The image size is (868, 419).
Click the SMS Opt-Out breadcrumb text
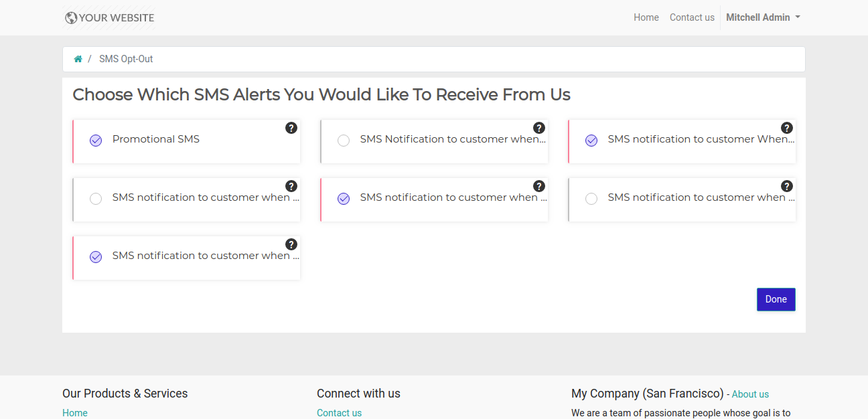click(126, 59)
